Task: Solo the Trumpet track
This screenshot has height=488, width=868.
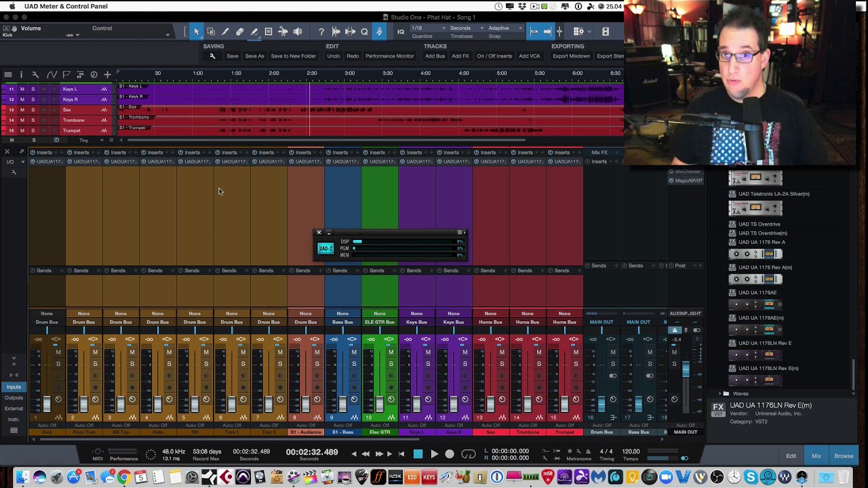Action: pyautogui.click(x=33, y=130)
